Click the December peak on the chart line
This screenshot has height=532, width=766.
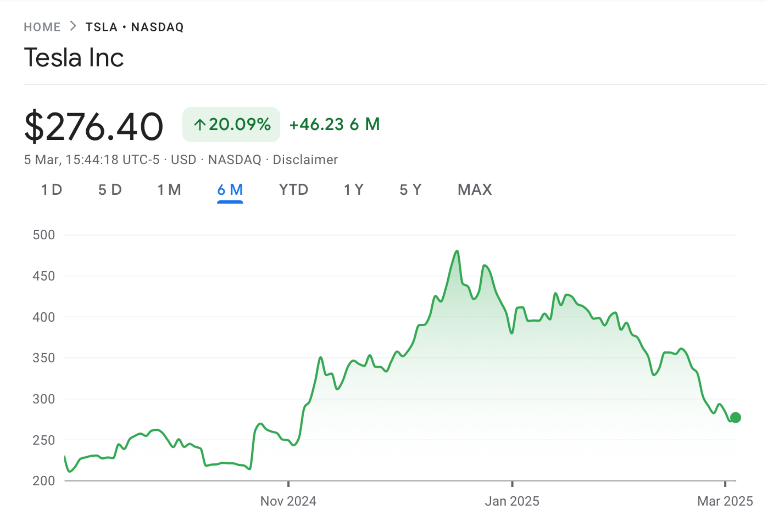click(457, 251)
